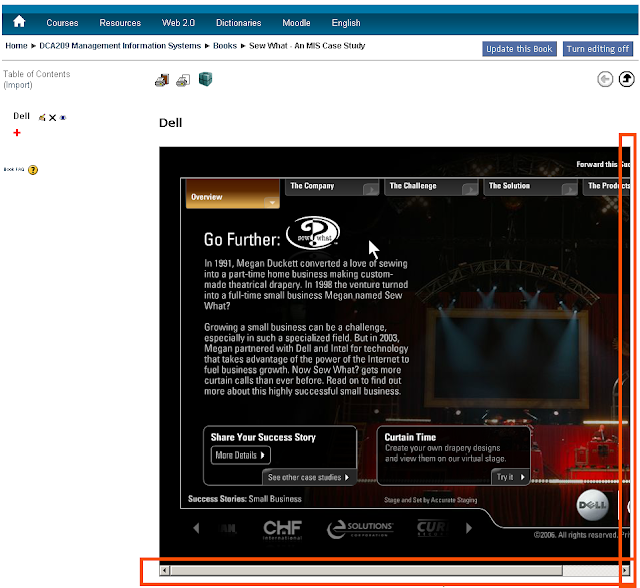The width and height of the screenshot is (640, 588).
Task: Click See other case studies
Action: click(309, 477)
